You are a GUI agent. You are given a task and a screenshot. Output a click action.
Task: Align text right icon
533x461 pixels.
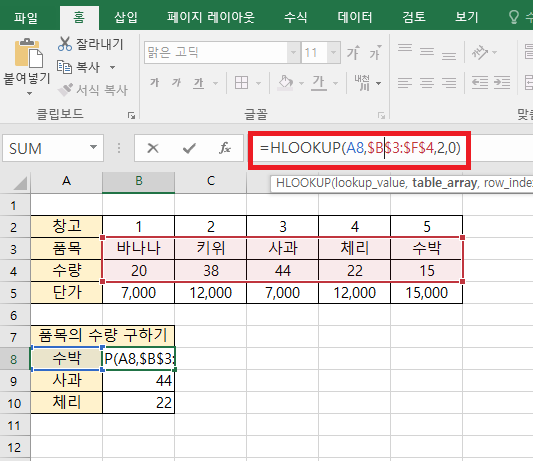449,83
